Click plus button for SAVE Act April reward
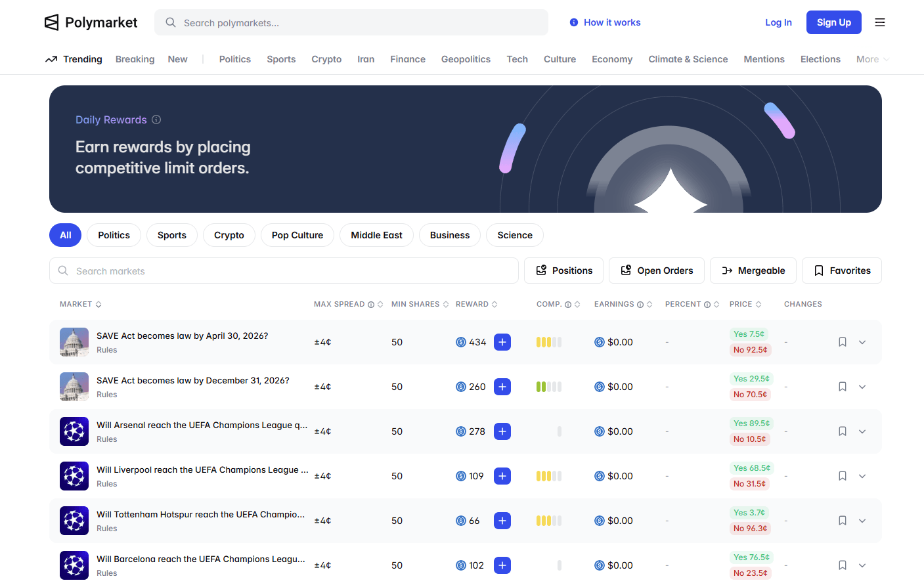This screenshot has height=587, width=924. tap(502, 342)
